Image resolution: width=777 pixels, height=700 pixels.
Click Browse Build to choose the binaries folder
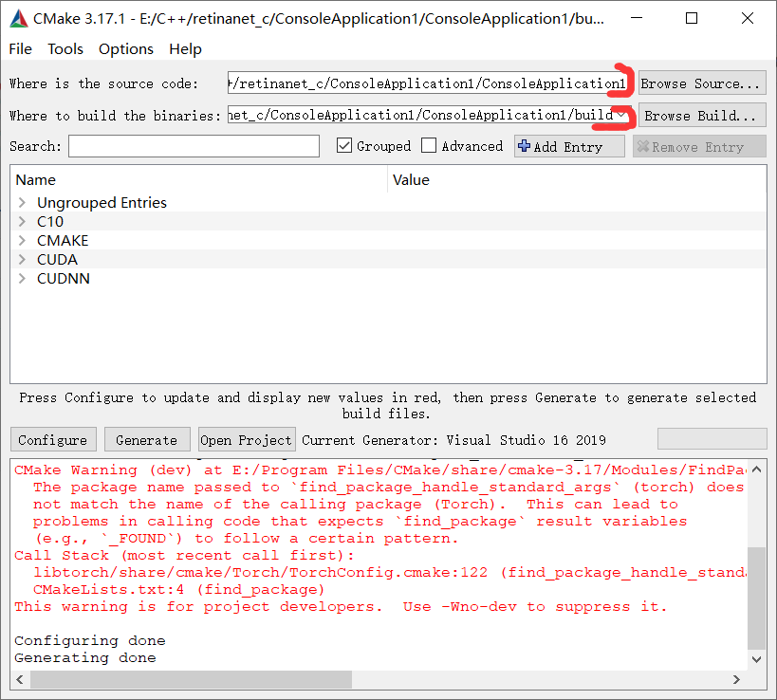click(701, 115)
